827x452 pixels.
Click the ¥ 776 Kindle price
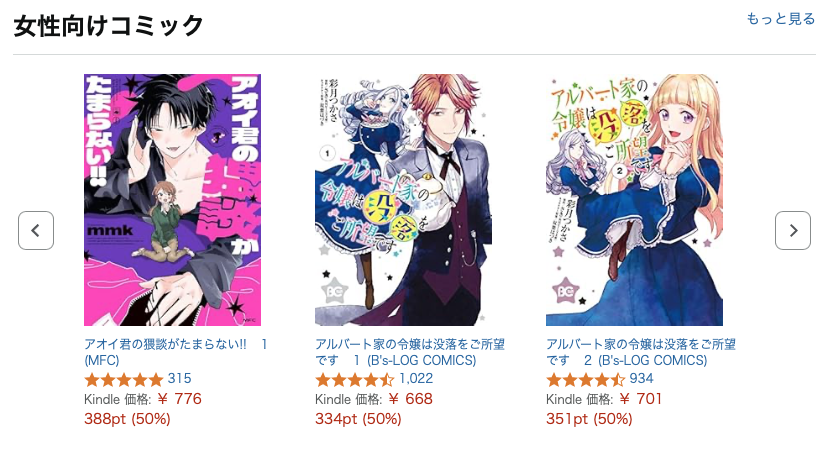(179, 399)
